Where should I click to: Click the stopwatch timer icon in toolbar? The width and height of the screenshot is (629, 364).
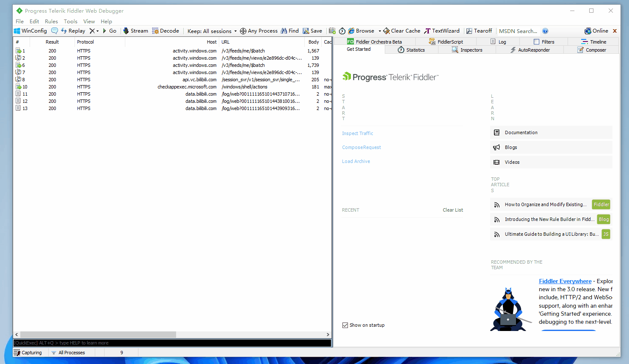(342, 31)
